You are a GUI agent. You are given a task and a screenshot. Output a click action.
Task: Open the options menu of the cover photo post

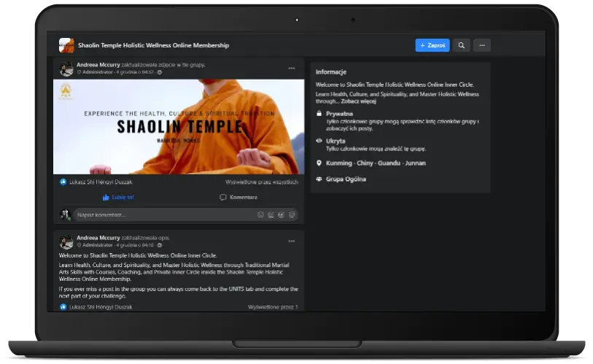coord(292,69)
